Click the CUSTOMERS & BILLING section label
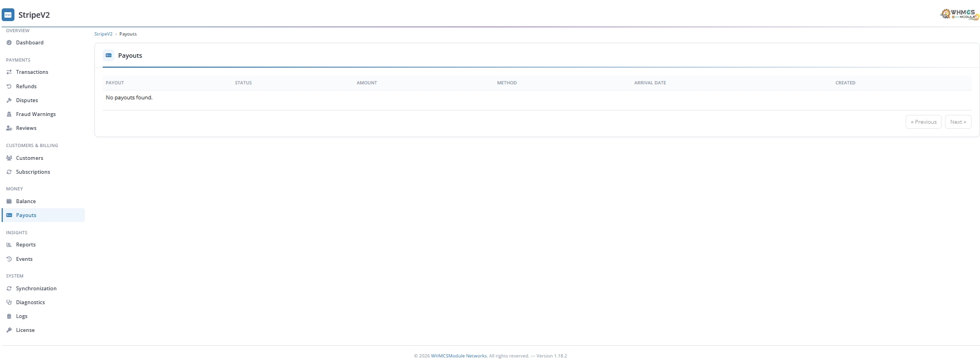980x363 pixels. pos(32,145)
